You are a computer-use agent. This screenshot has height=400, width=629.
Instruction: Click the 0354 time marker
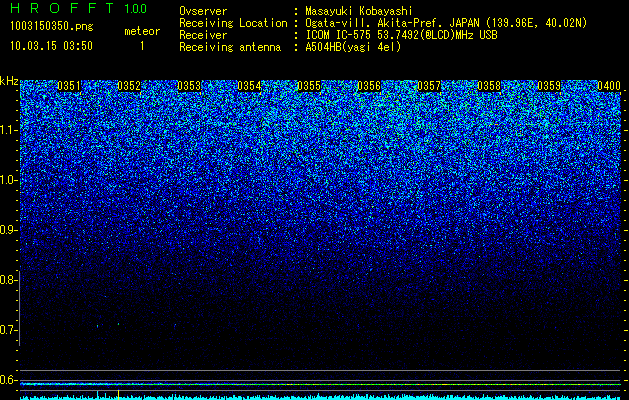coord(249,86)
